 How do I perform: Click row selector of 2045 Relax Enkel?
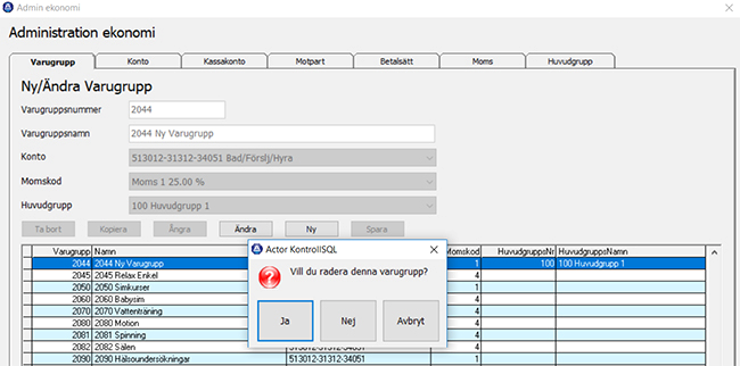[x=28, y=275]
